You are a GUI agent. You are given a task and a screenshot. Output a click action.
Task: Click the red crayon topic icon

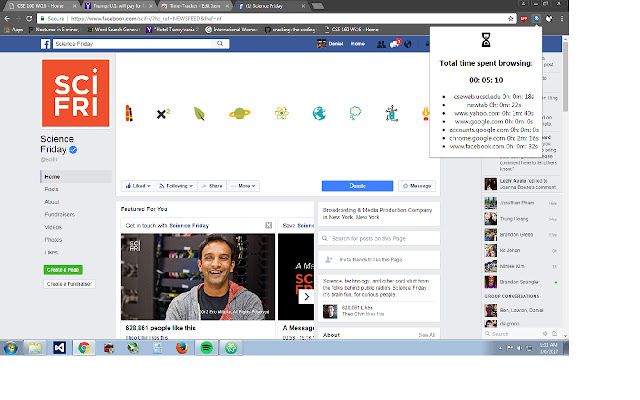pyautogui.click(x=129, y=113)
